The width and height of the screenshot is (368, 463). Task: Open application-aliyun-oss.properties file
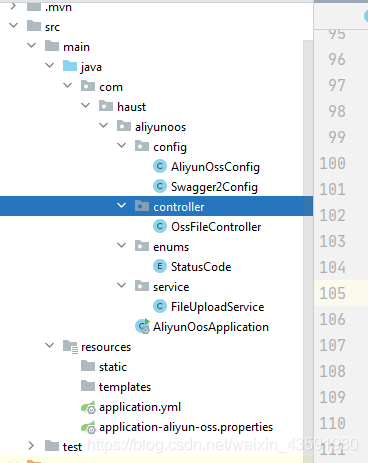pyautogui.click(x=186, y=427)
